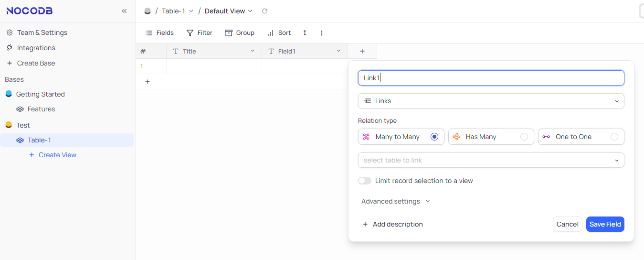Open the select table to link dropdown
The height and width of the screenshot is (260, 644).
pyautogui.click(x=491, y=160)
